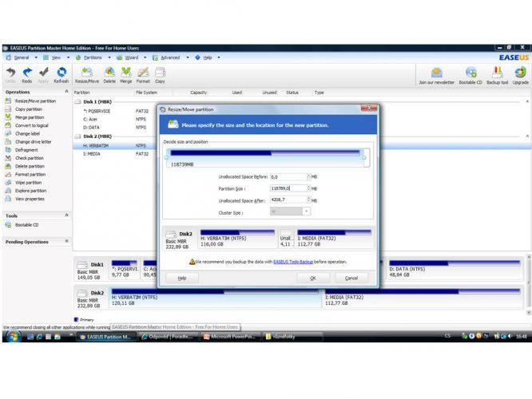Screen dimensions: 532x399
Task: Click D: DATA (NTFS) block in Disk1 map
Action: 455,269
